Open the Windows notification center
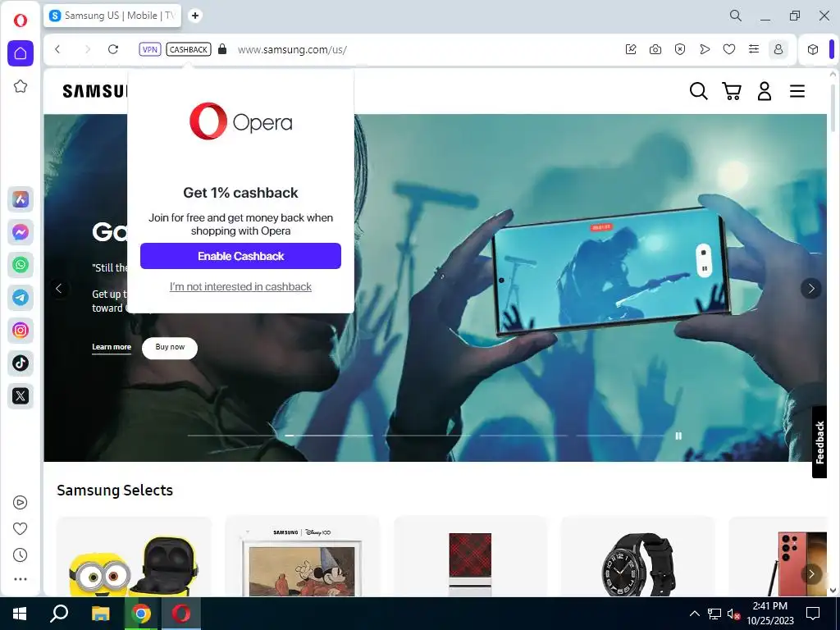The height and width of the screenshot is (630, 840). coord(813,614)
